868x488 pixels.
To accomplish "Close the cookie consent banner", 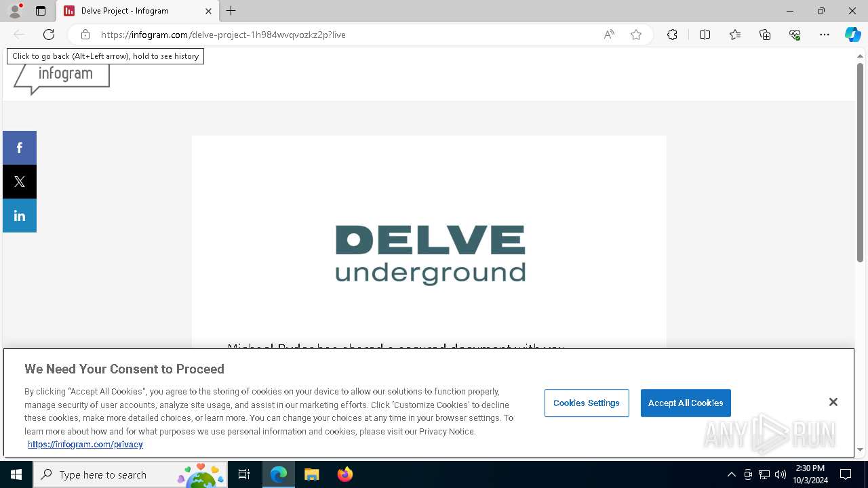I will [x=833, y=402].
